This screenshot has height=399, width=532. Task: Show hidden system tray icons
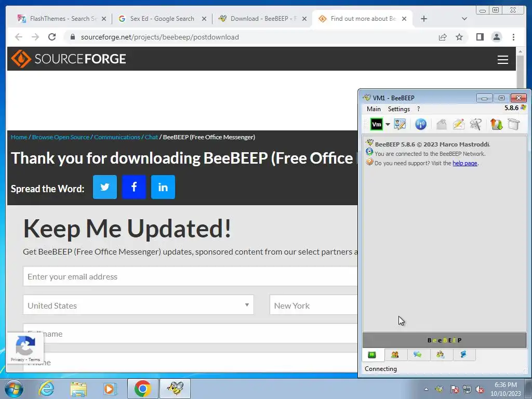[x=426, y=389]
